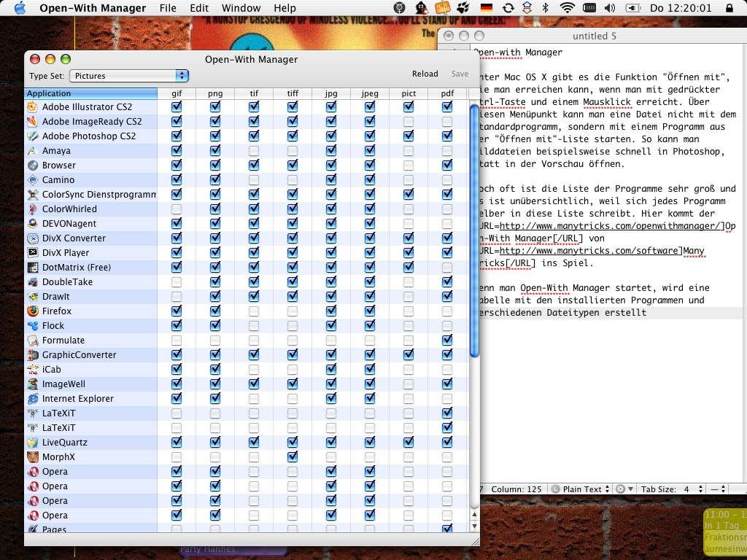Open the Apple menu
747x560 pixels.
20,7
